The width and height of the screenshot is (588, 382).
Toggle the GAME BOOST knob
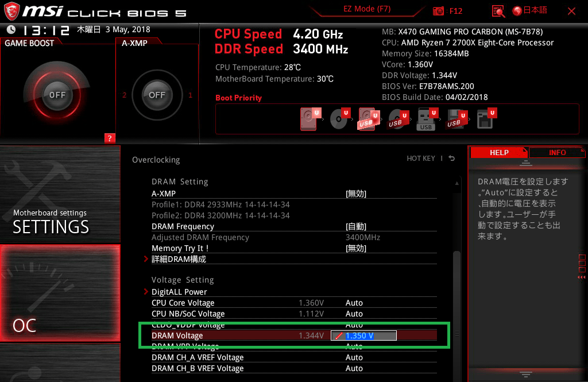pyautogui.click(x=57, y=95)
